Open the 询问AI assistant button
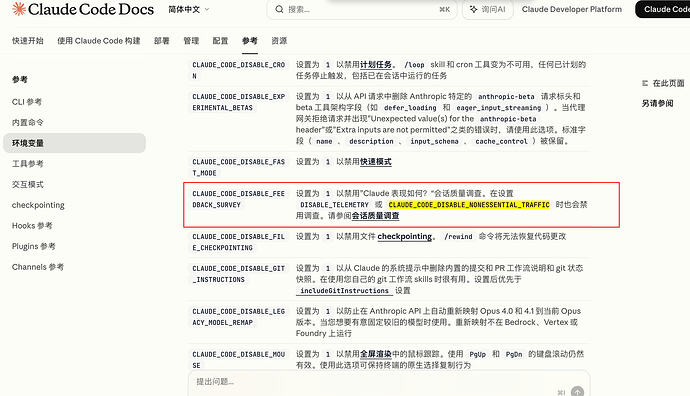The height and width of the screenshot is (396, 690). click(x=488, y=9)
